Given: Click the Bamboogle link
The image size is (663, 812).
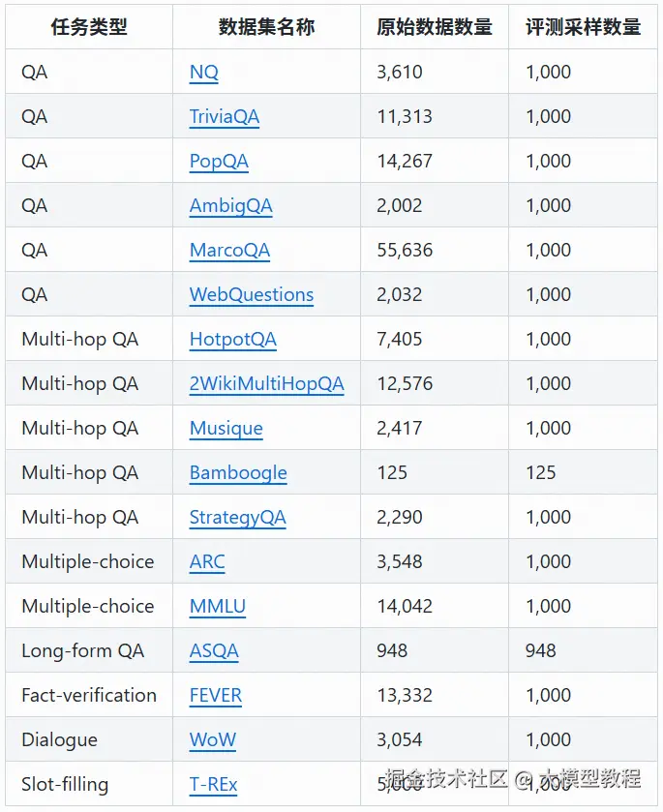Looking at the screenshot, I should (x=238, y=473).
